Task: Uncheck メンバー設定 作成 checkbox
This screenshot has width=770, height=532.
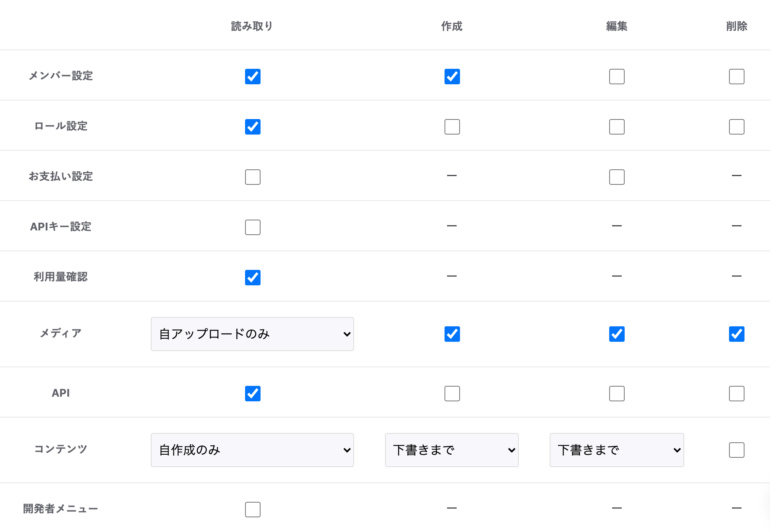Action: 452,77
